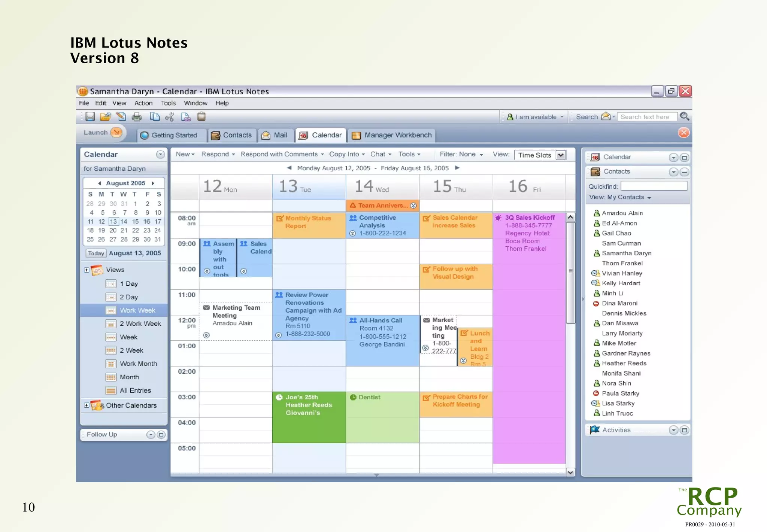Select the Week view
767x532 pixels.
122,337
